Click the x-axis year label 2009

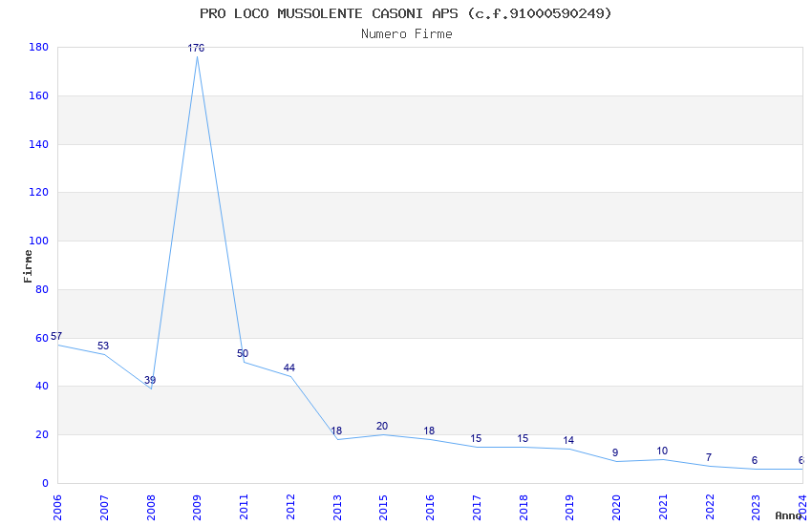197,507
